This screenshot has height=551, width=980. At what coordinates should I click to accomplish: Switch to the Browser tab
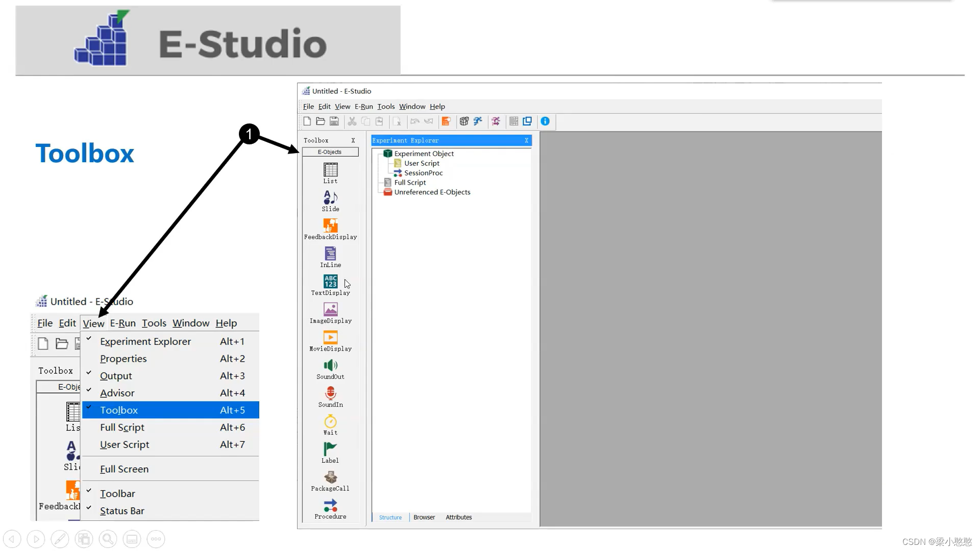424,517
